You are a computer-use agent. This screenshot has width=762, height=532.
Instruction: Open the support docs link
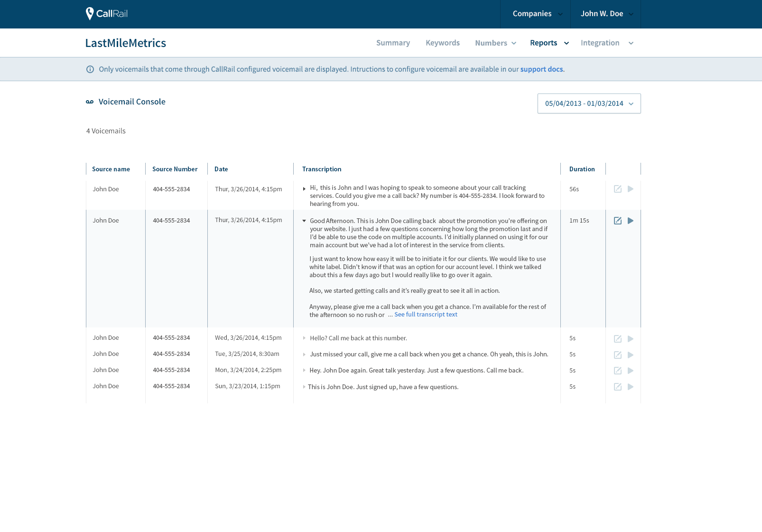pyautogui.click(x=541, y=69)
